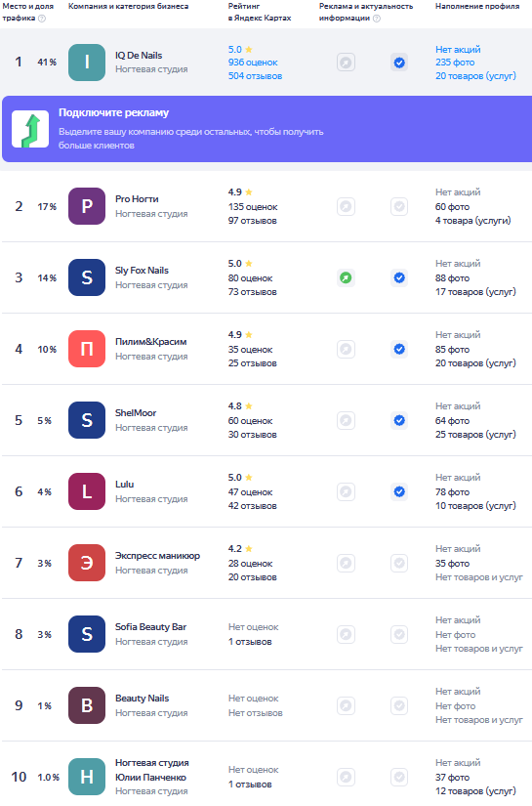The image size is (532, 806).
Task: Click the purple Pro Ногти logo icon
Action: click(x=87, y=206)
